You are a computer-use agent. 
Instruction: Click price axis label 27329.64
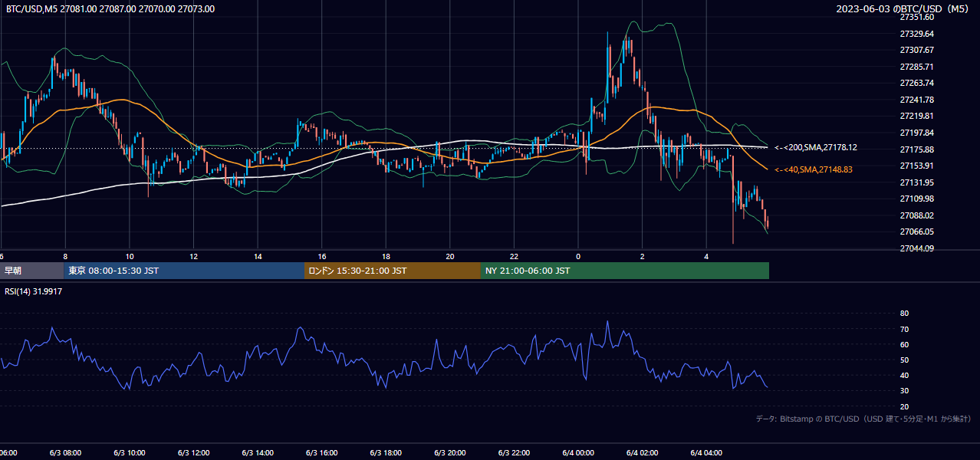tap(916, 34)
